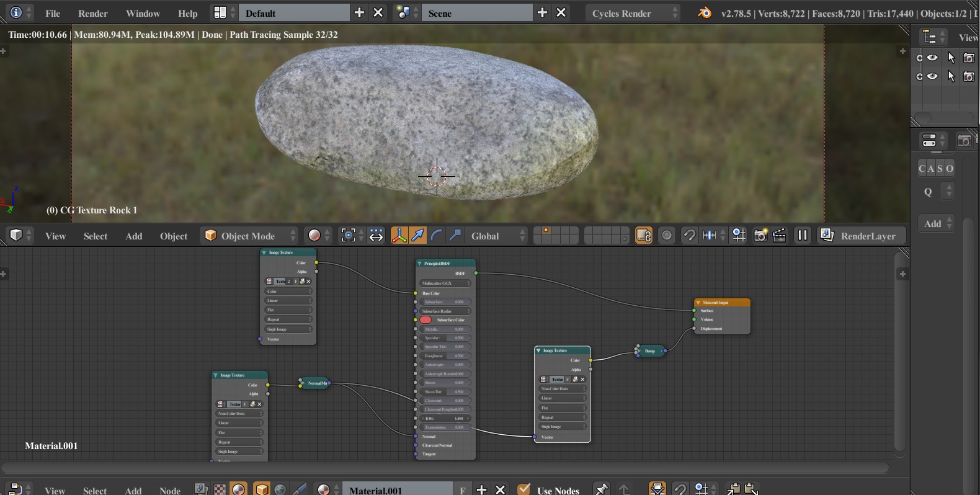Toggle the 3D manipulator widget
980x495 pixels.
tap(399, 235)
